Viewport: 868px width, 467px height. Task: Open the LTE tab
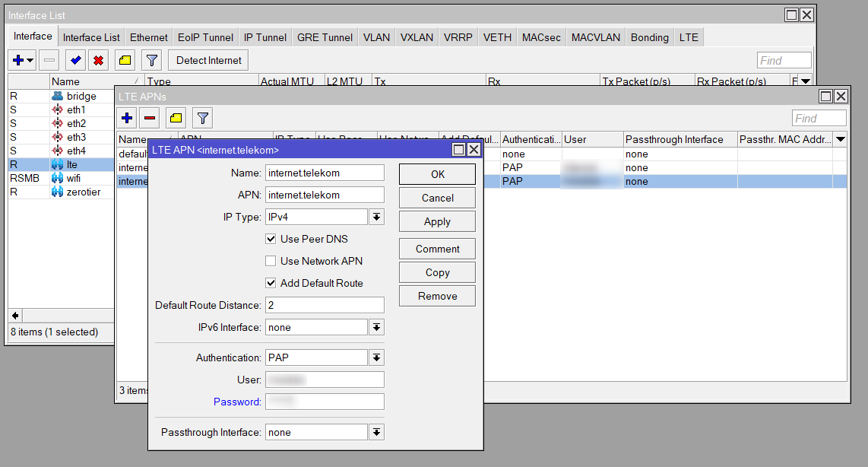coord(689,37)
